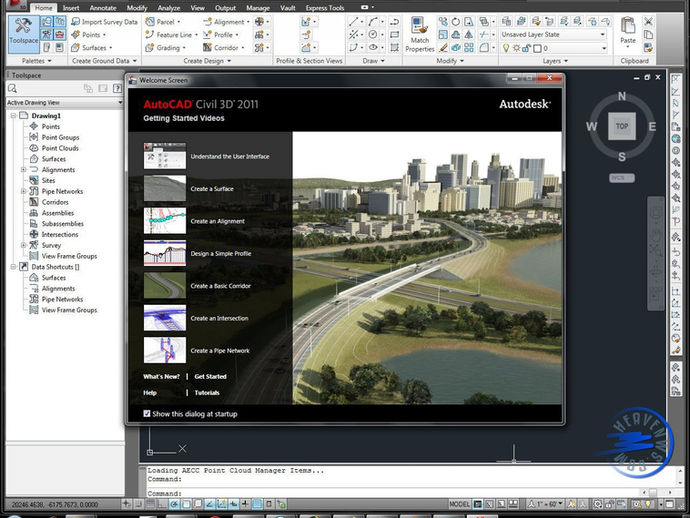Open the Get Started link
Screen dimensions: 690x518
click(210, 377)
